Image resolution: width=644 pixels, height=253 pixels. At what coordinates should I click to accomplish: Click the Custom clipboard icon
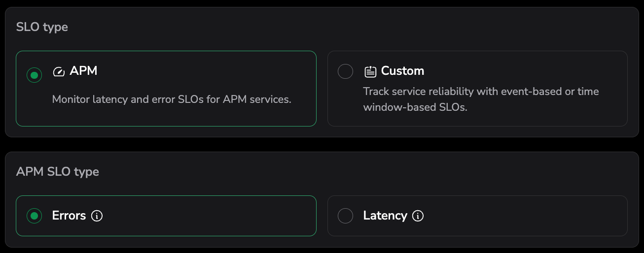pos(370,72)
